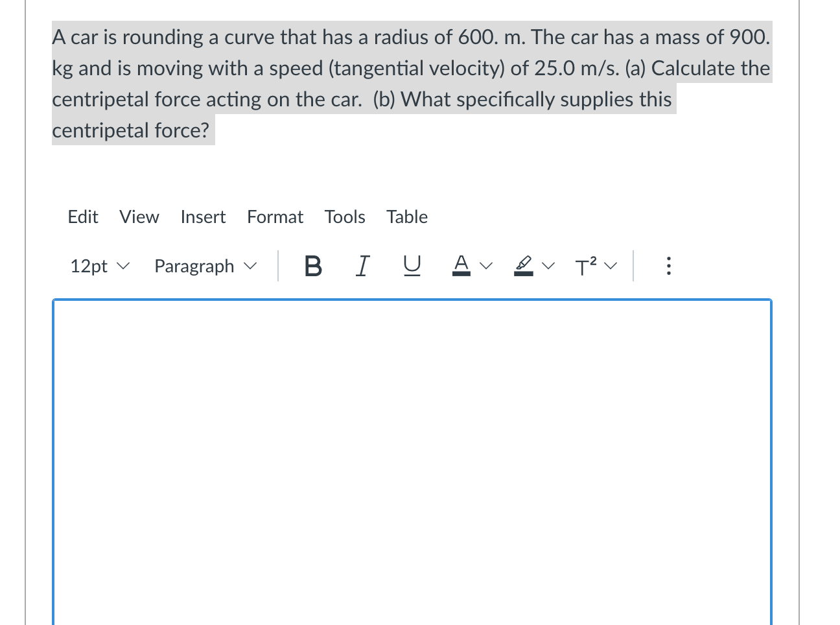
Task: Open the Tools menu
Action: (345, 217)
